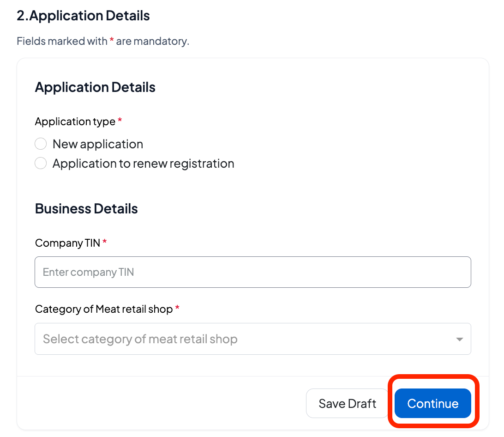The width and height of the screenshot is (504, 437).
Task: Click the 'Business Details' section heading
Action: pos(86,209)
